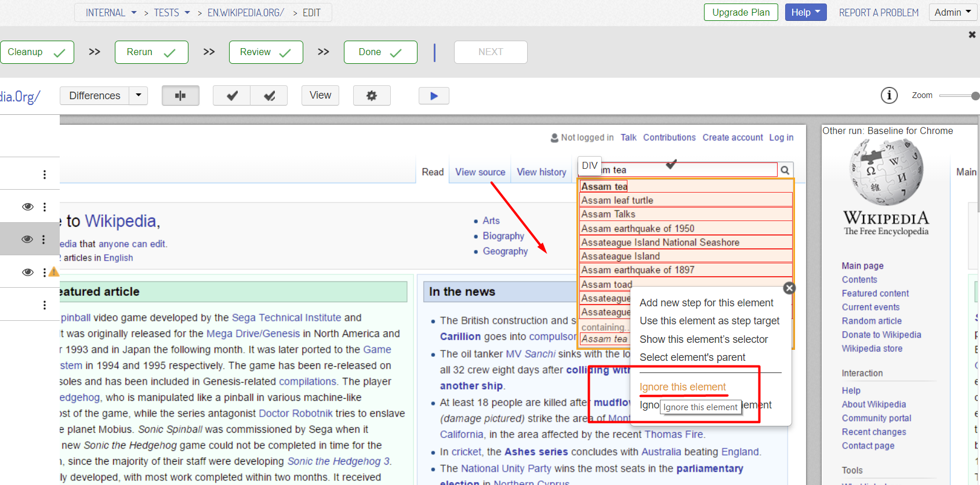The width and height of the screenshot is (980, 485).
Task: Click the Cleanup step button
Action: click(37, 52)
